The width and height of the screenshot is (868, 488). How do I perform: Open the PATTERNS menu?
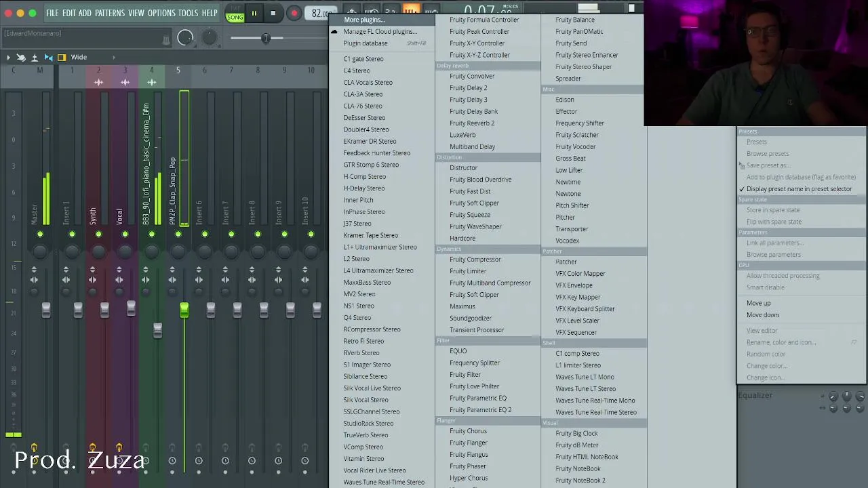109,13
